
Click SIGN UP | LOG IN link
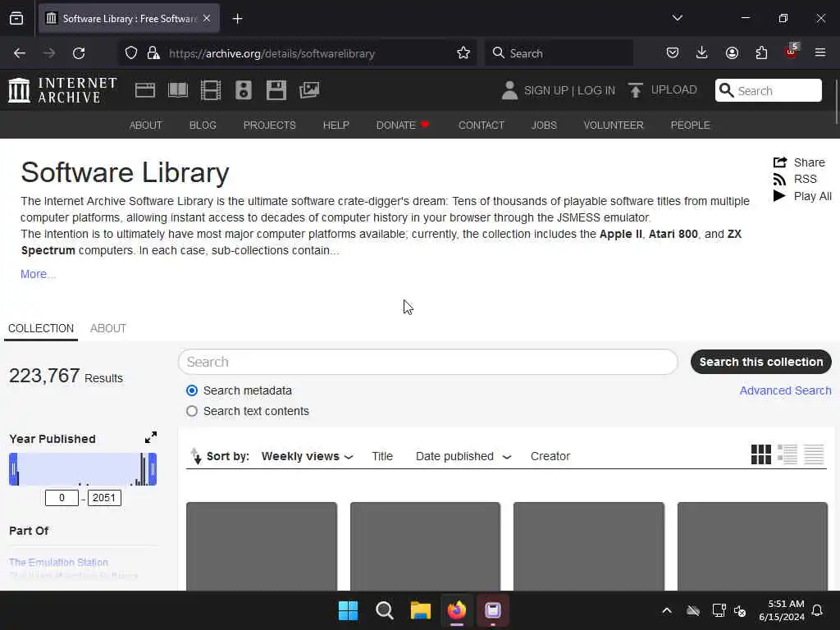(x=569, y=90)
